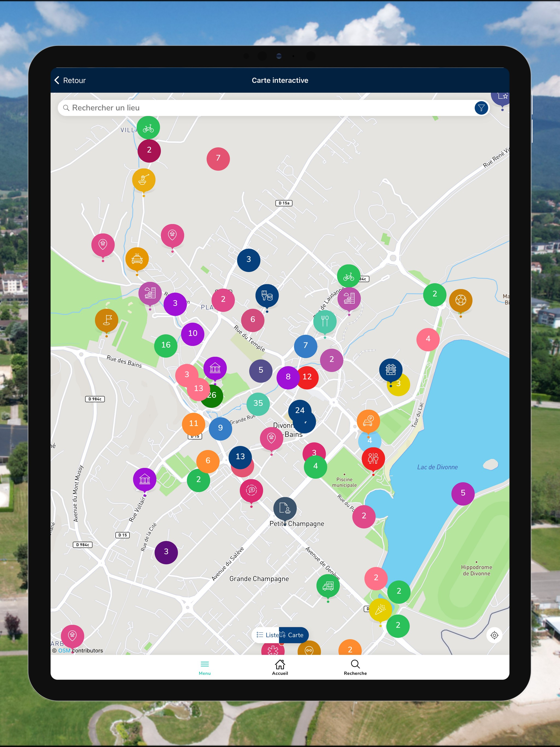Tap the pink home pin in bottom-left corner
Viewport: 560px width, 747px height.
coord(72,636)
